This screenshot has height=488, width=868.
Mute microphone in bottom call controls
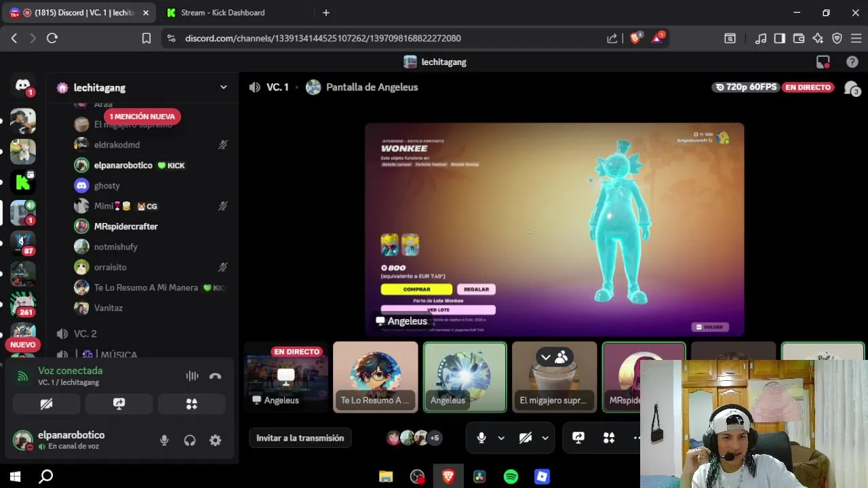(481, 438)
